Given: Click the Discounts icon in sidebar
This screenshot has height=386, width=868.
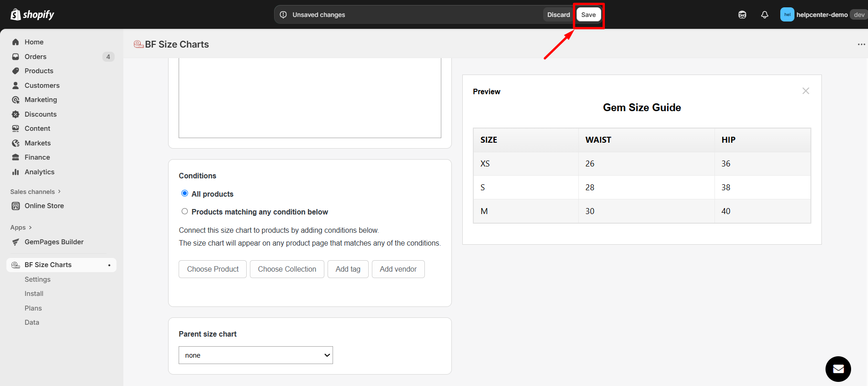Looking at the screenshot, I should point(16,114).
